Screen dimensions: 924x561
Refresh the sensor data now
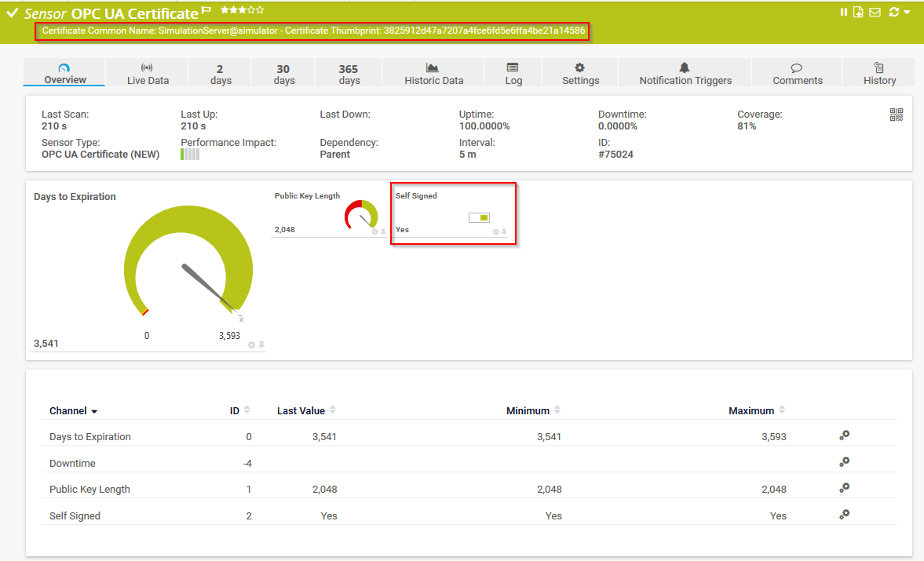pyautogui.click(x=894, y=12)
